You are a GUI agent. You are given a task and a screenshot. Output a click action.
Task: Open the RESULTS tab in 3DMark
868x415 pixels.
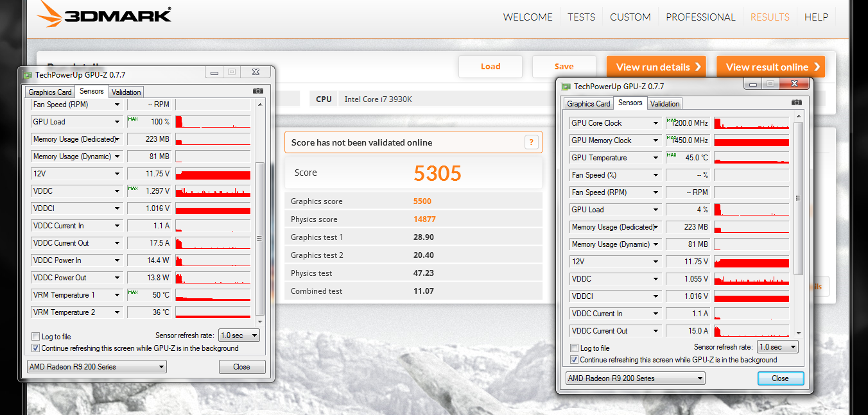tap(770, 17)
